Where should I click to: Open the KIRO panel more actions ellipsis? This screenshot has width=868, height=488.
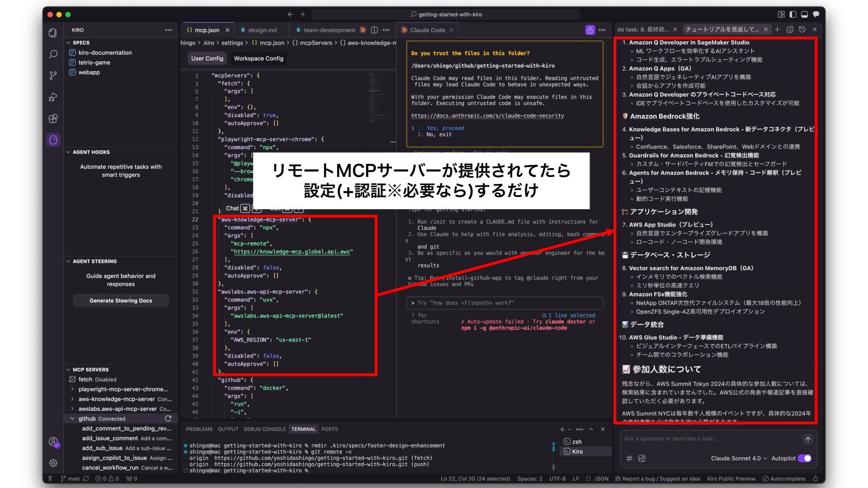click(169, 30)
